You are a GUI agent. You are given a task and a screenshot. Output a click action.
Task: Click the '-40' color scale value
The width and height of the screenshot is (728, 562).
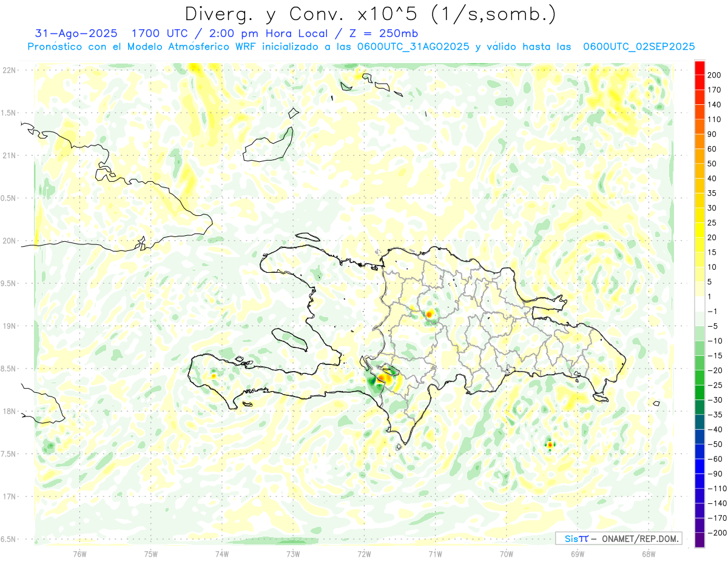pos(716,430)
